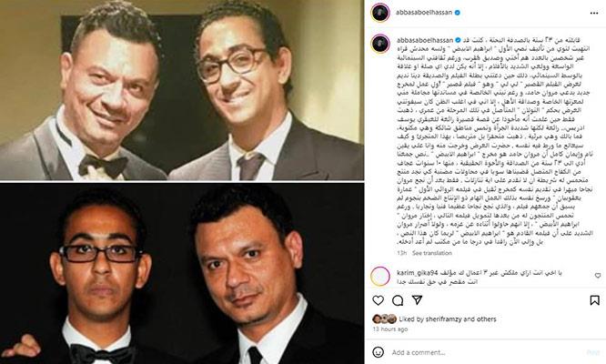This screenshot has width=606, height=364.
Task: Click the header abbasaboelhassan profile avatar
Action: click(x=380, y=13)
